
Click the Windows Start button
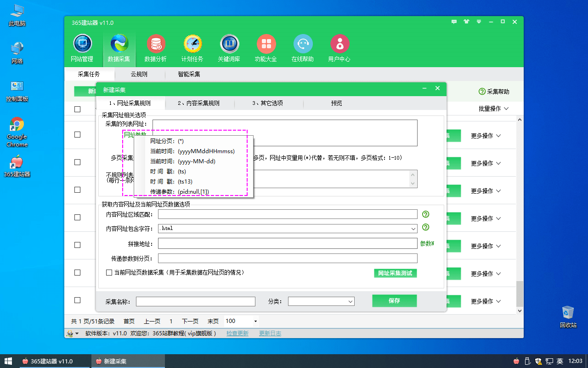click(9, 361)
